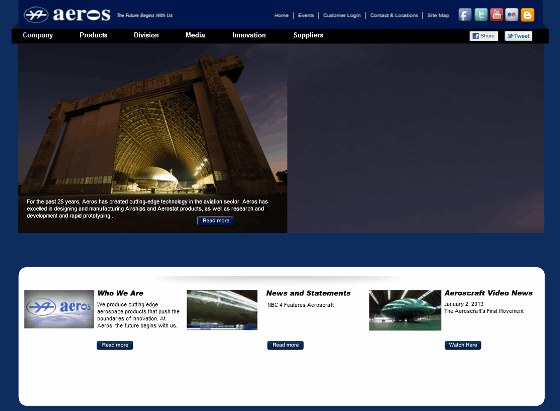560x411 pixels.
Task: Click Read more under News and Statements
Action: 285,345
